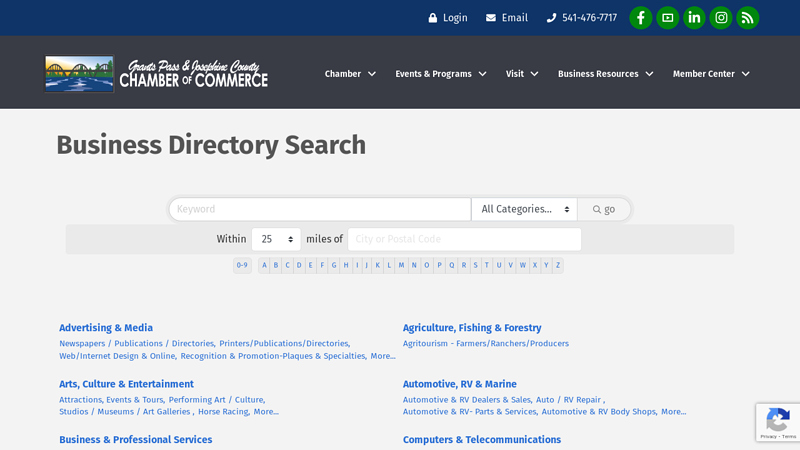Viewport: 800px width, 450px height.
Task: Open Arts, Culture & Entertainment category
Action: [x=126, y=384]
